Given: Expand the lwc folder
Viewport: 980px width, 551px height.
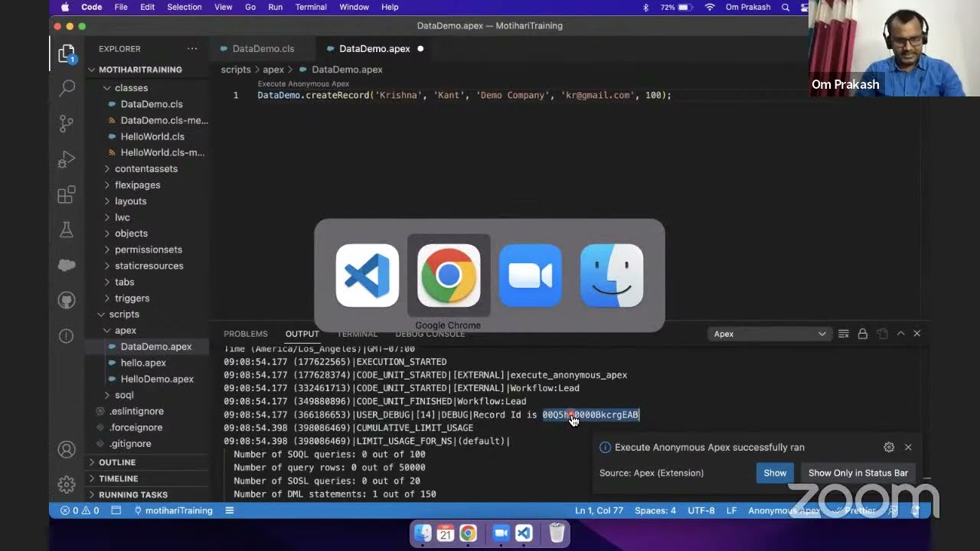Looking at the screenshot, I should point(122,217).
